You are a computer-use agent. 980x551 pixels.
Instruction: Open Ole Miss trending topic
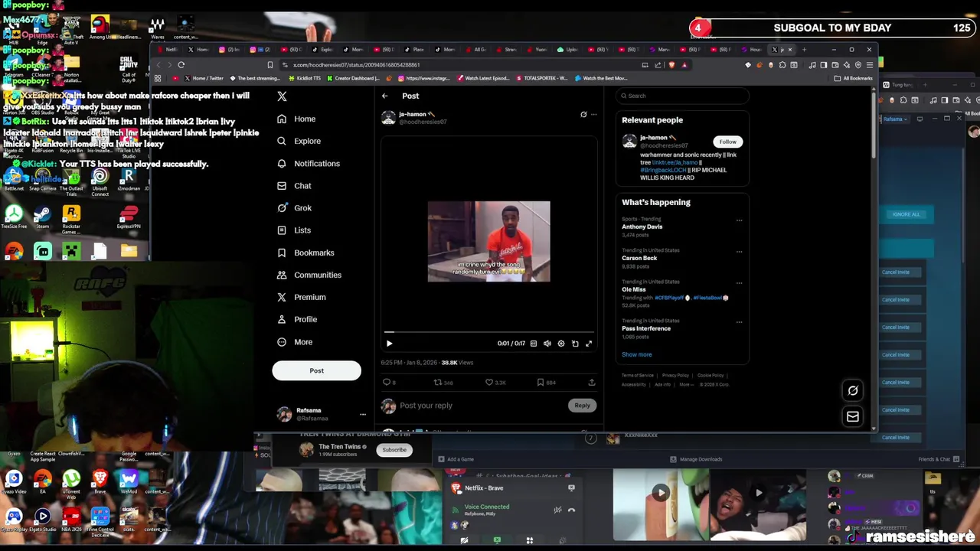pyautogui.click(x=634, y=289)
